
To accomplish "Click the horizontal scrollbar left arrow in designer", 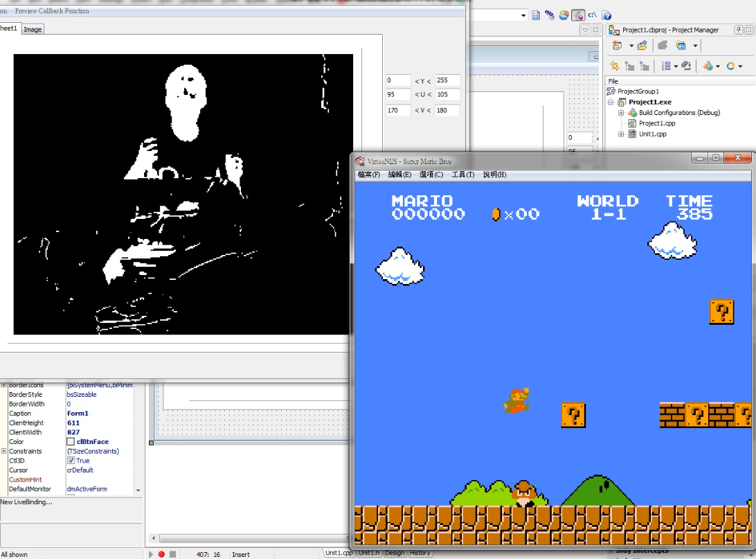I will coord(154,538).
